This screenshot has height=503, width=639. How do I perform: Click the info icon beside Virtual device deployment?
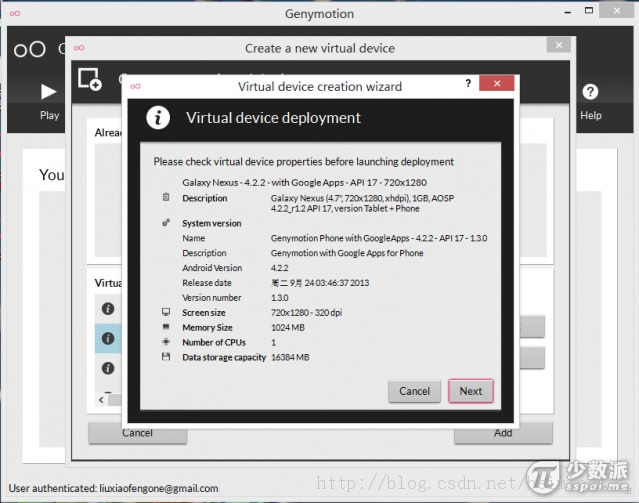point(158,118)
